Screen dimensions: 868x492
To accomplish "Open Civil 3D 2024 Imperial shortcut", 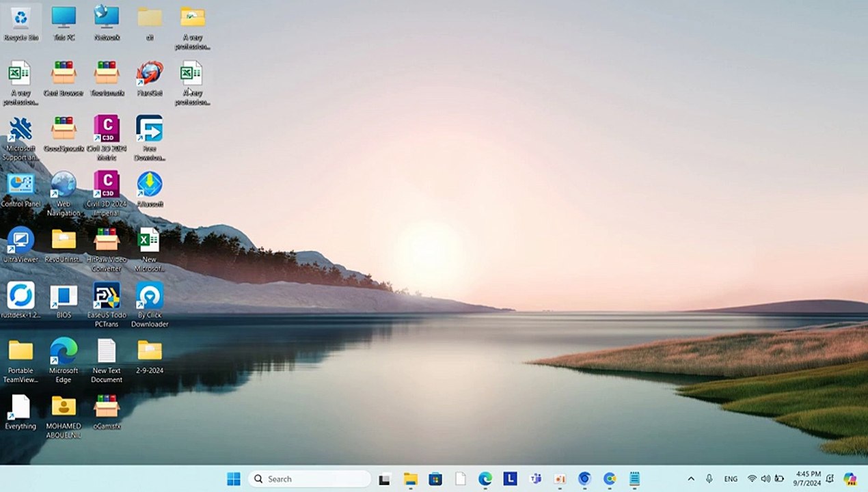I will coord(107,185).
